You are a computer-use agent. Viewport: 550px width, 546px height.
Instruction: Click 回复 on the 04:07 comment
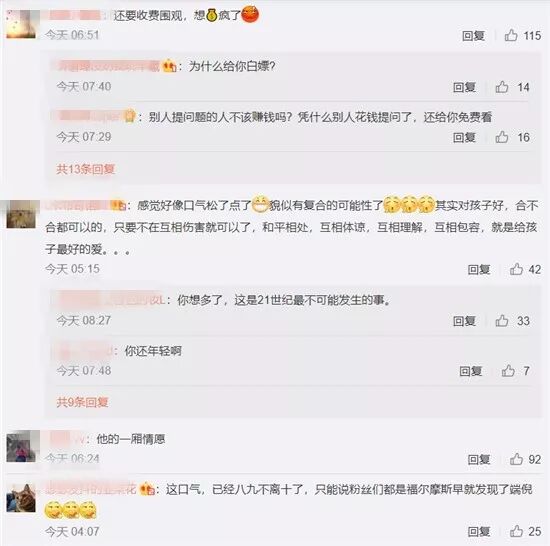click(x=479, y=531)
